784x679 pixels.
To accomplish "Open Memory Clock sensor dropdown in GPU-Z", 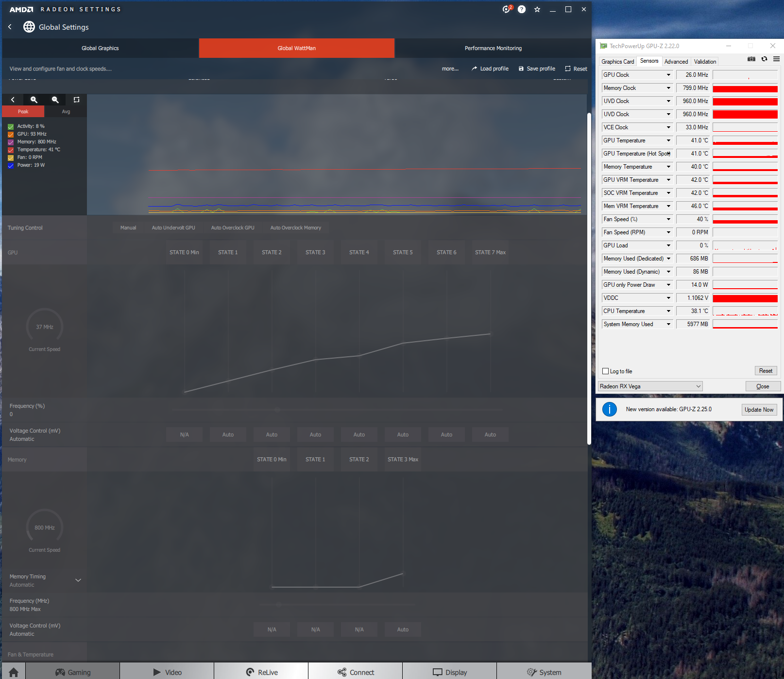I will point(668,88).
